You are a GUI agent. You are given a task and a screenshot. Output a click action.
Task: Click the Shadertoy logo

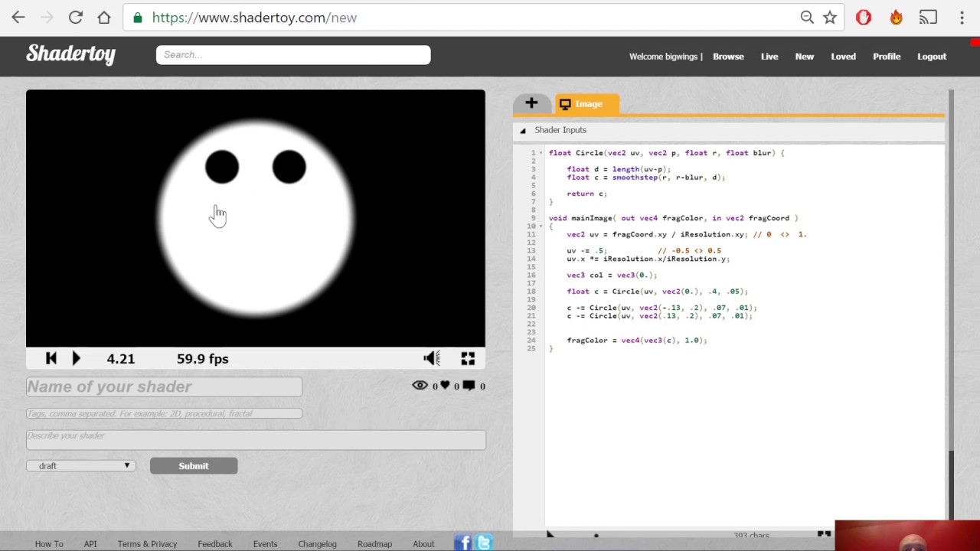[x=70, y=54]
